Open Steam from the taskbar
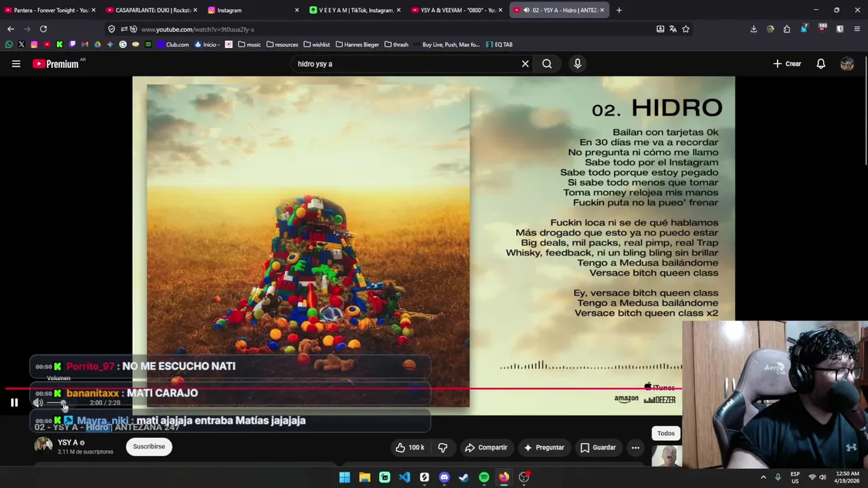 tap(464, 477)
